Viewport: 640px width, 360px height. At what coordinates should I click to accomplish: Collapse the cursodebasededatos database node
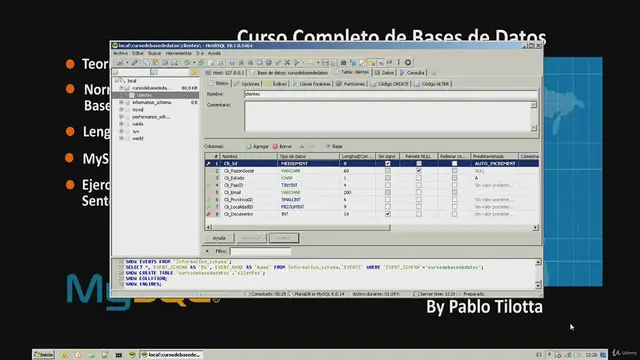121,88
